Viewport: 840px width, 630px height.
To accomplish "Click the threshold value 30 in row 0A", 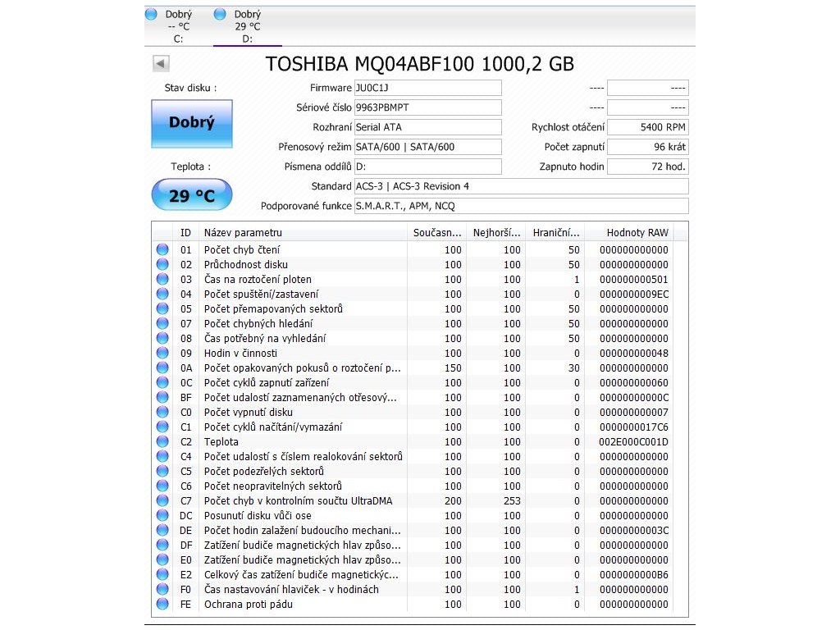I will [x=573, y=368].
